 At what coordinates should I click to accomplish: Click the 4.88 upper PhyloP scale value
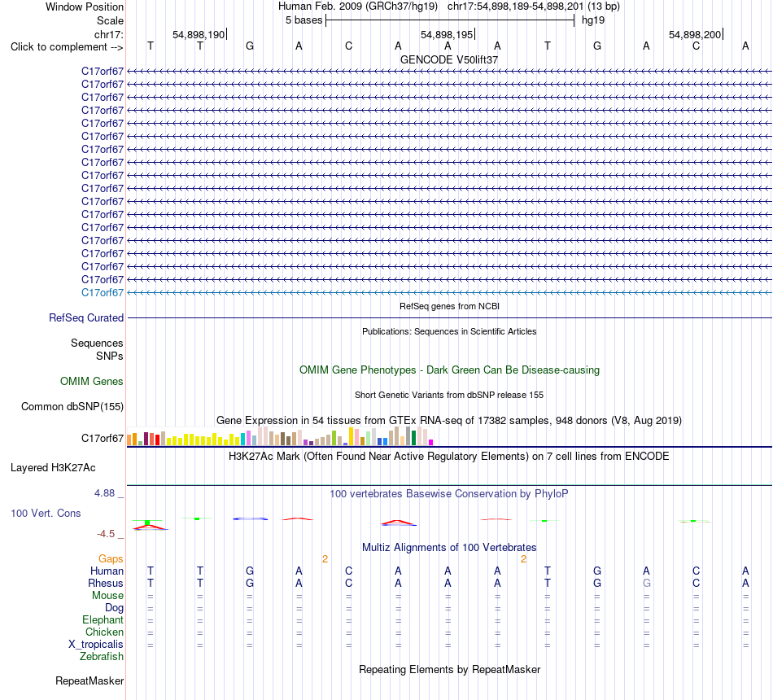tap(104, 493)
